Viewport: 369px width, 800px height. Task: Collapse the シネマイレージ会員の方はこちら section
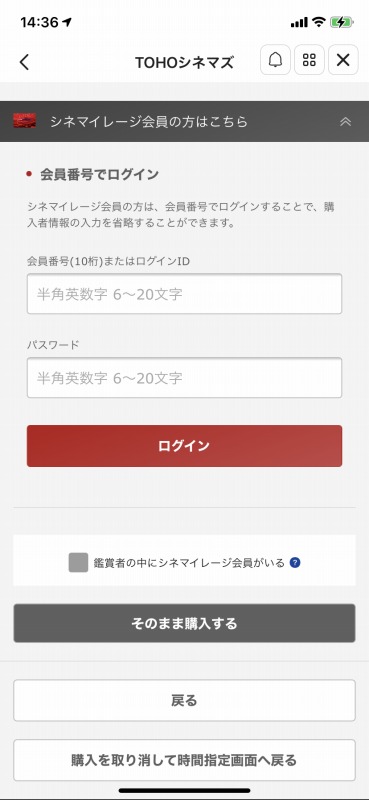(x=346, y=121)
